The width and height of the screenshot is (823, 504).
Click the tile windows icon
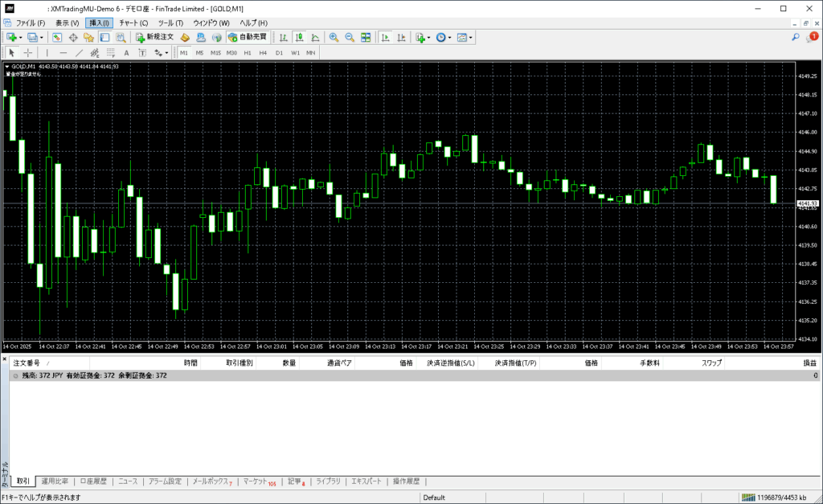click(x=366, y=37)
